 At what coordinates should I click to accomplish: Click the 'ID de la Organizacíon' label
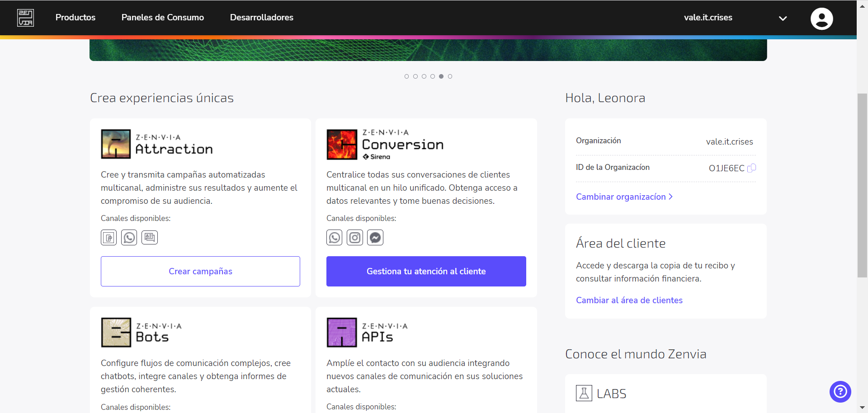pyautogui.click(x=613, y=167)
